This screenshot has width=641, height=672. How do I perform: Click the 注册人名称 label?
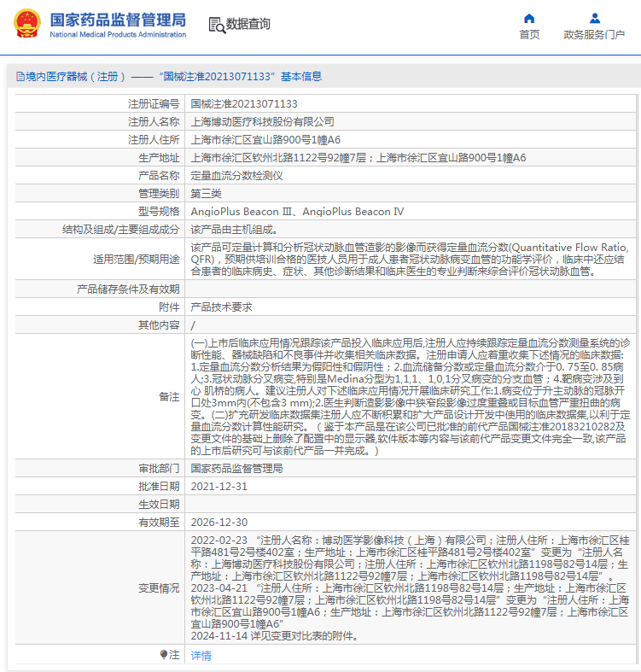point(154,122)
